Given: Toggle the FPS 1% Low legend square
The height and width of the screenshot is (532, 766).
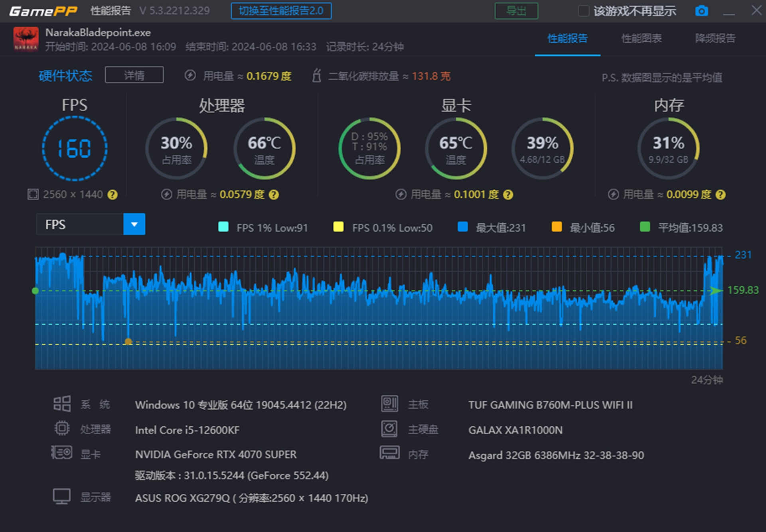Looking at the screenshot, I should 223,227.
